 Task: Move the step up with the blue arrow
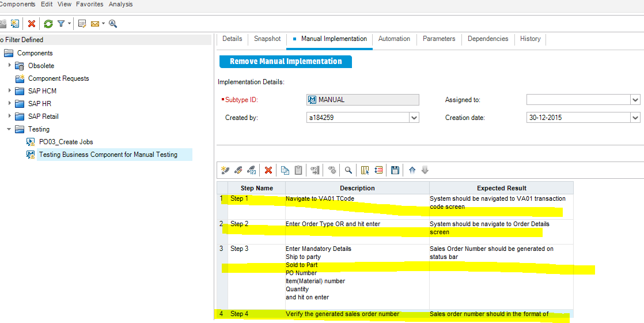click(412, 170)
